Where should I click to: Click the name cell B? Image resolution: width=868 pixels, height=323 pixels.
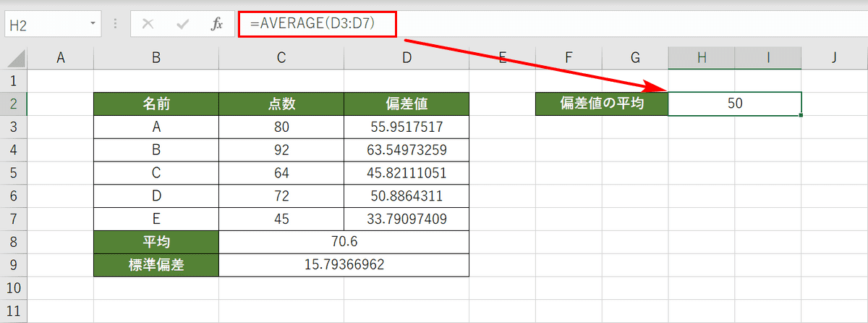coord(156,150)
